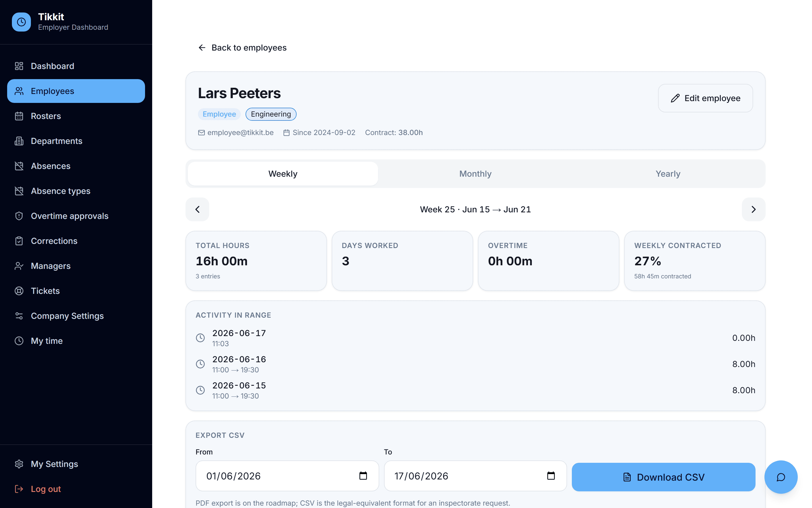Click the My time clock icon

19,341
